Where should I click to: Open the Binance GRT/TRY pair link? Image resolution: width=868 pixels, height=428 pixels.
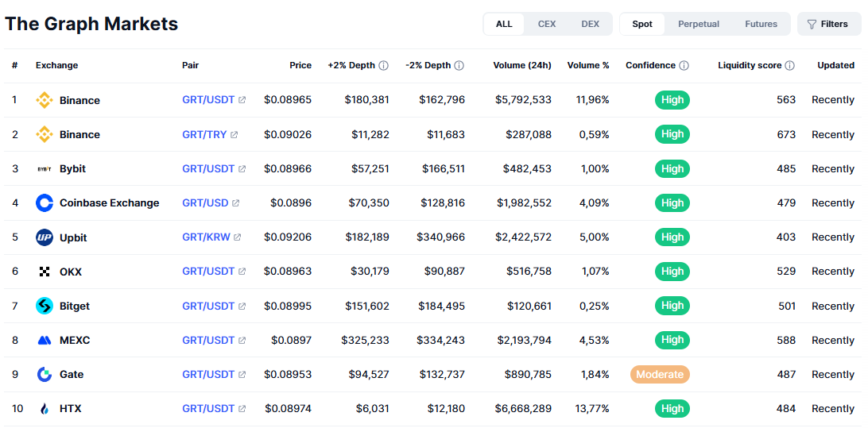[x=204, y=134]
